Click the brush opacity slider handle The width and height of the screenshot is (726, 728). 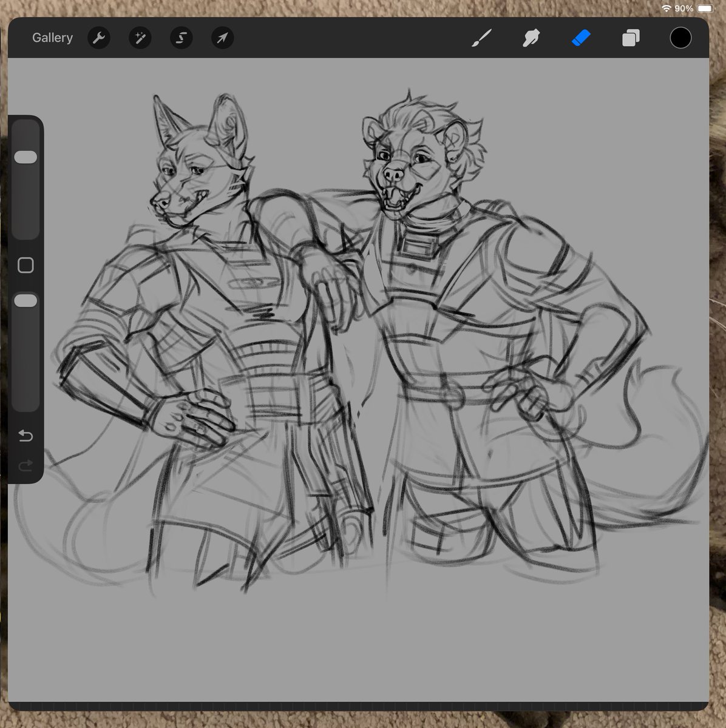tap(25, 301)
